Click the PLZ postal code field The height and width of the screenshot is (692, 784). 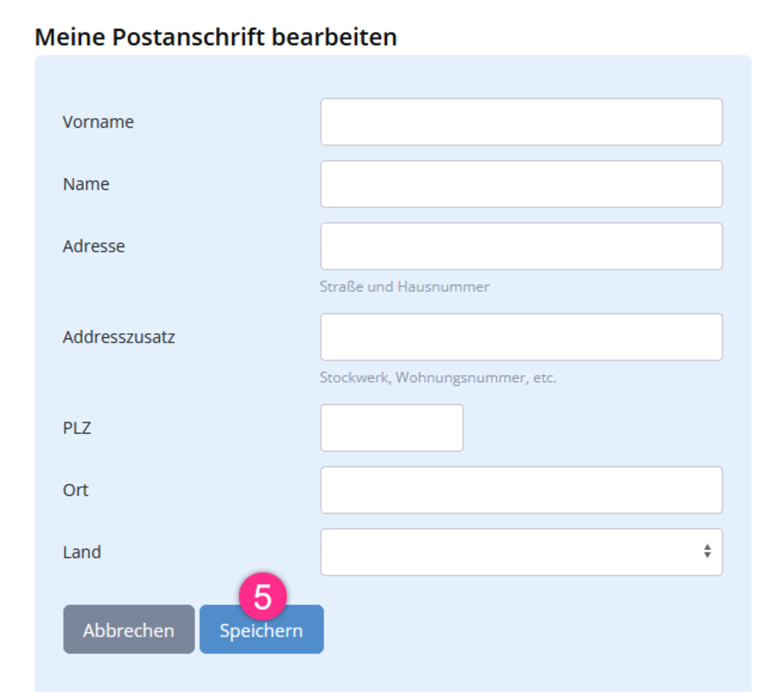pyautogui.click(x=391, y=428)
